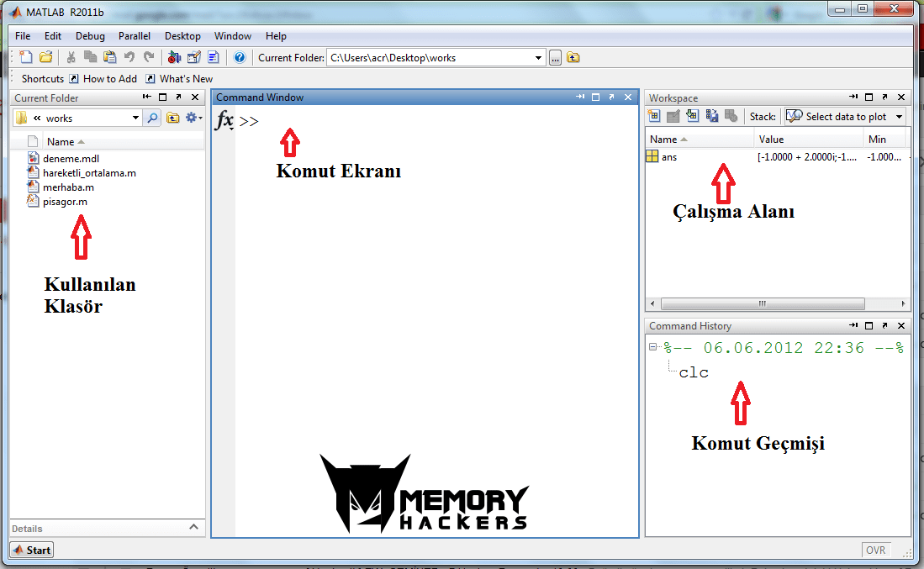The width and height of the screenshot is (924, 569).
Task: Expand the Details panel chevron
Action: [x=194, y=527]
